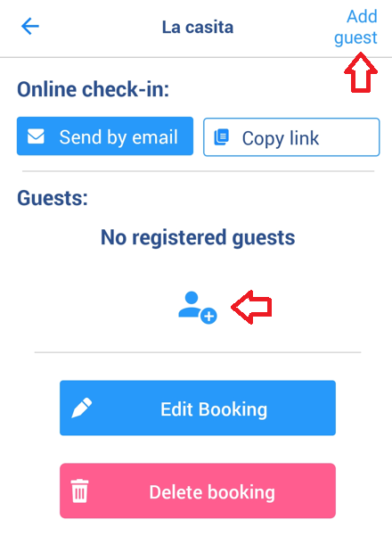Open Edit Booking
The image size is (392, 544).
click(198, 408)
